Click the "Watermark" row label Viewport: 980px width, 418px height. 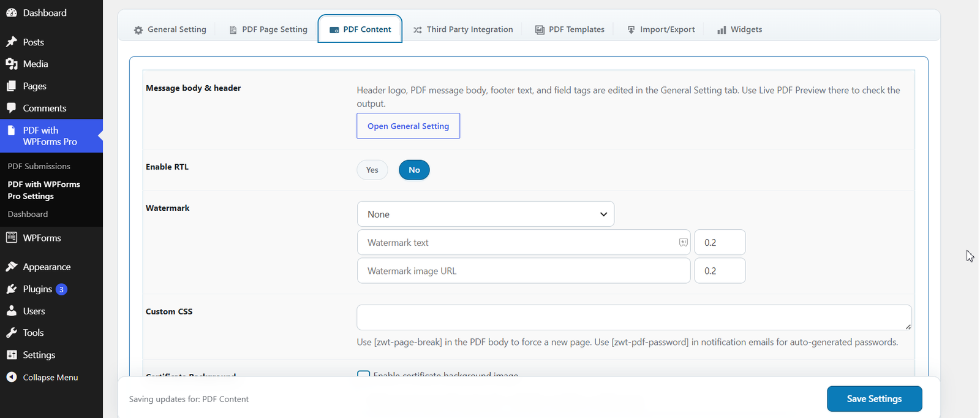(x=168, y=208)
